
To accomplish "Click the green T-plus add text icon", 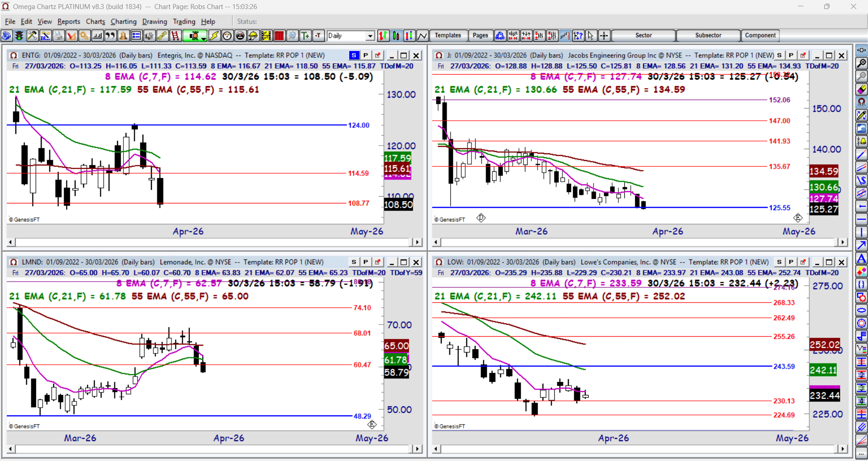I will click(306, 36).
